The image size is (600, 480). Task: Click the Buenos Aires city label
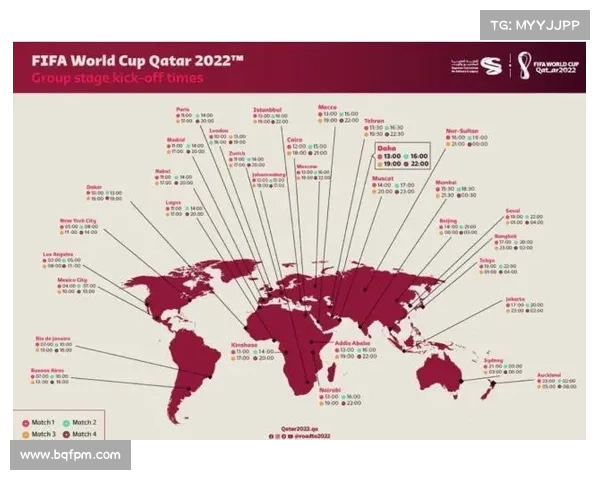coord(47,371)
